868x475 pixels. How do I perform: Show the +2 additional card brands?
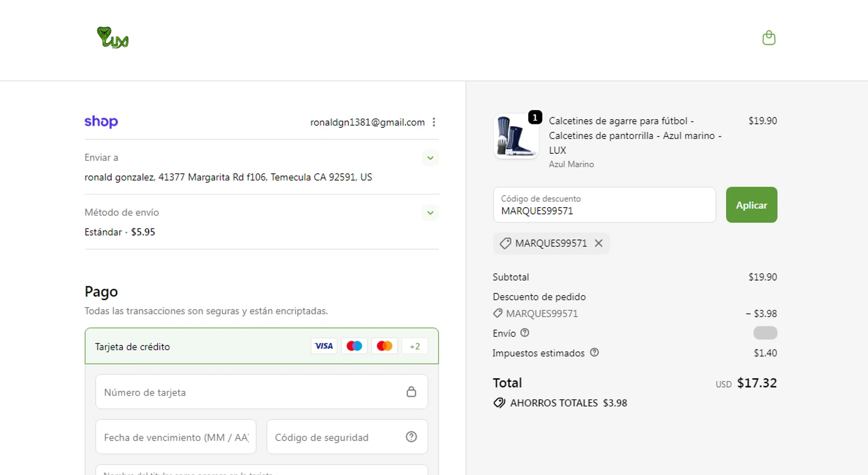415,346
